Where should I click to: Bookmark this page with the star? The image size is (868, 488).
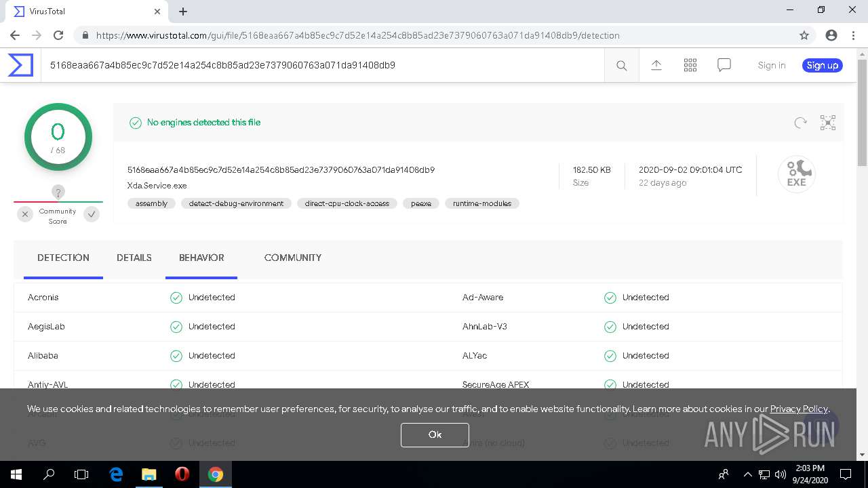pyautogui.click(x=804, y=35)
